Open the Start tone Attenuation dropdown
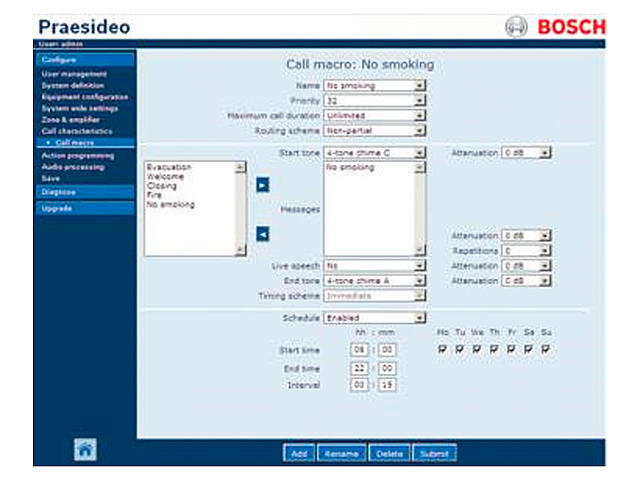Image resolution: width=640 pixels, height=480 pixels. [526, 153]
